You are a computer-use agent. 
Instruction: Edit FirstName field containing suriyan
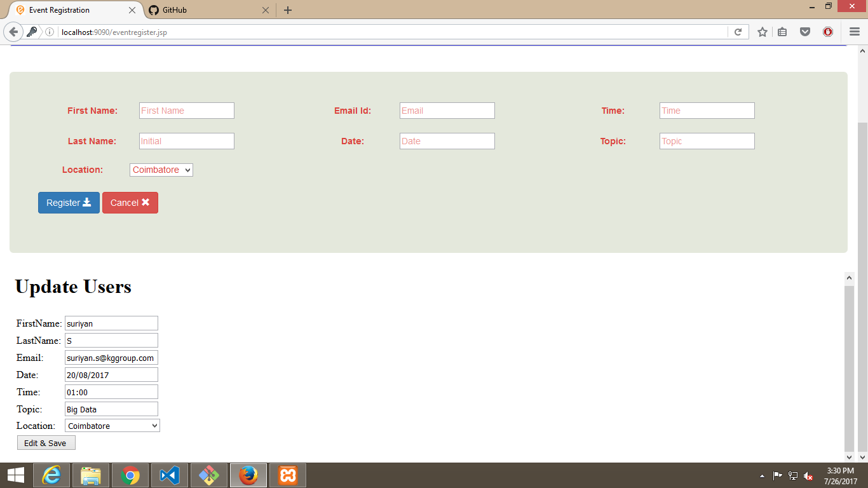pyautogui.click(x=111, y=323)
